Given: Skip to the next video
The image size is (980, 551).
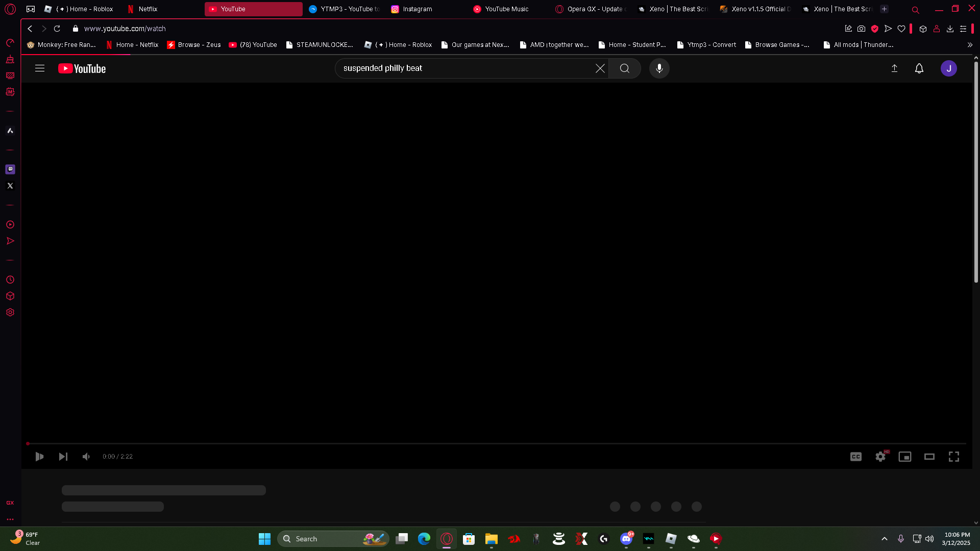Looking at the screenshot, I should coord(63,457).
